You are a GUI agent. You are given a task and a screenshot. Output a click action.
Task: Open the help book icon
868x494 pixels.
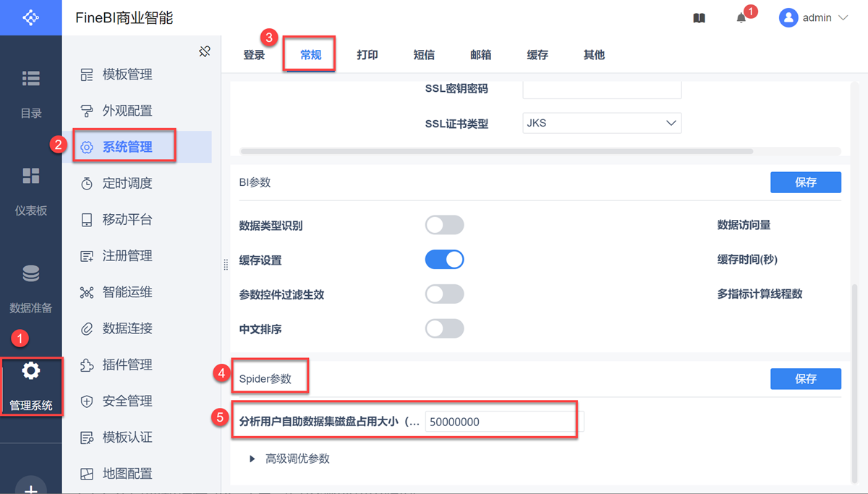[x=699, y=18]
